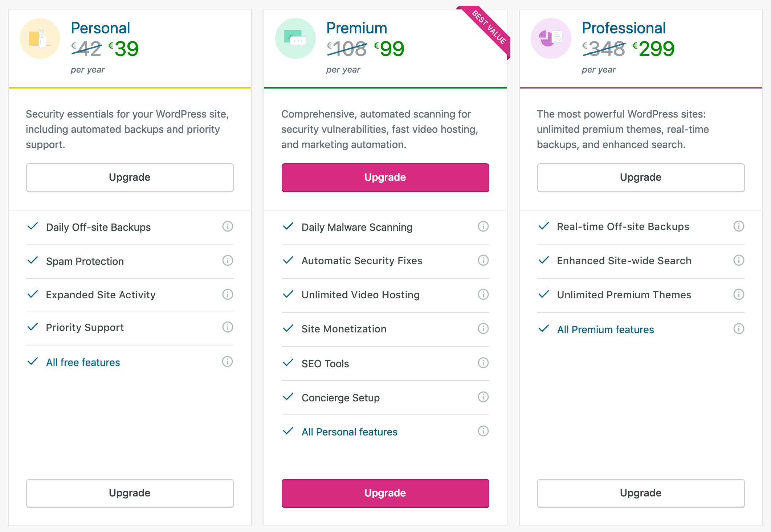Click info icon for Daily Off-site Backups
Viewport: 771px width, 532px height.
coord(228,226)
